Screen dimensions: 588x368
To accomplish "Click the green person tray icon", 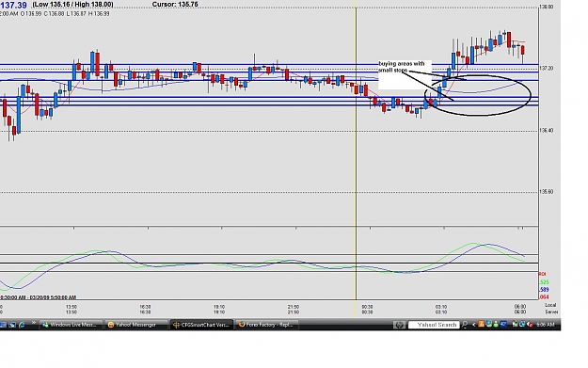I will click(x=496, y=324).
